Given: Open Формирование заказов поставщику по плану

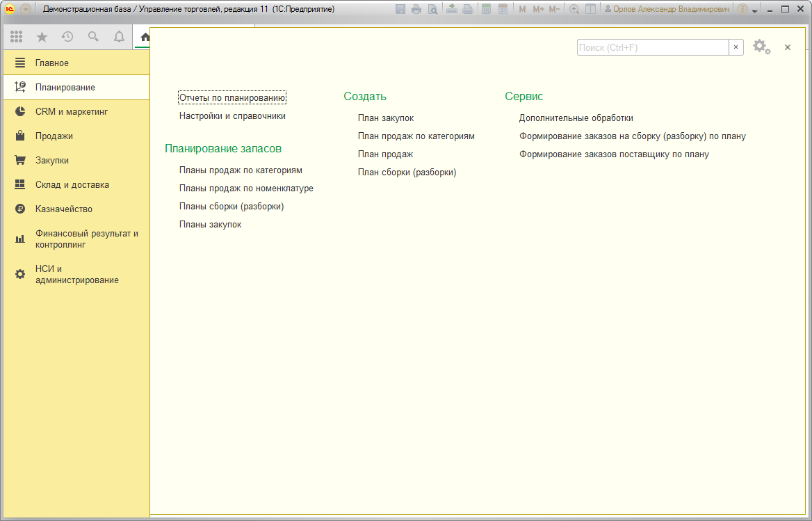Looking at the screenshot, I should coord(614,154).
